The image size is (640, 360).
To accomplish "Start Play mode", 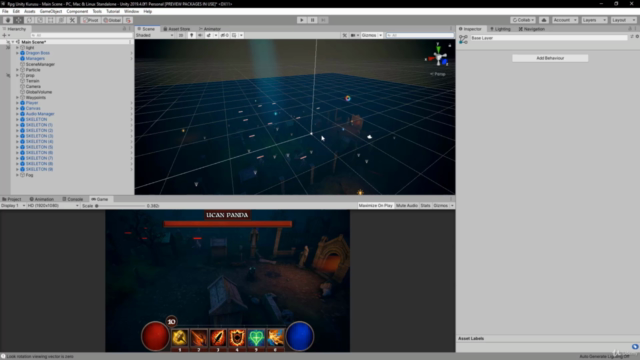I will [302, 20].
